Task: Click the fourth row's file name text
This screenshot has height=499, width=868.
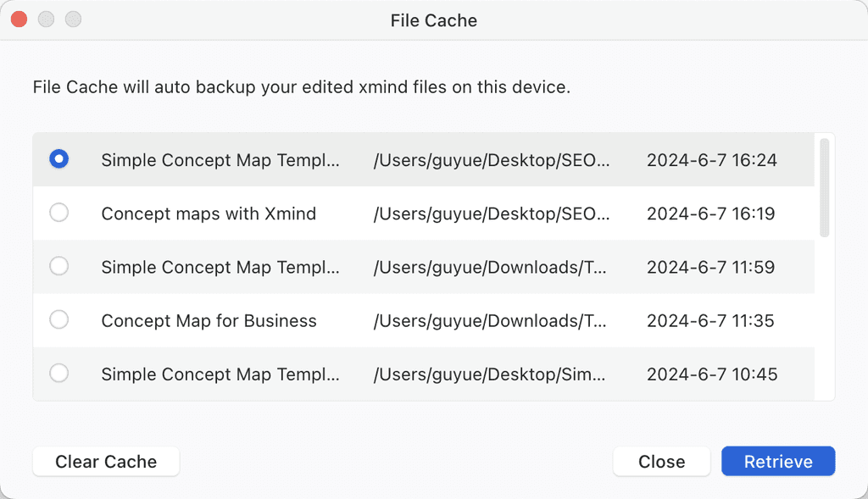Action: pos(209,319)
